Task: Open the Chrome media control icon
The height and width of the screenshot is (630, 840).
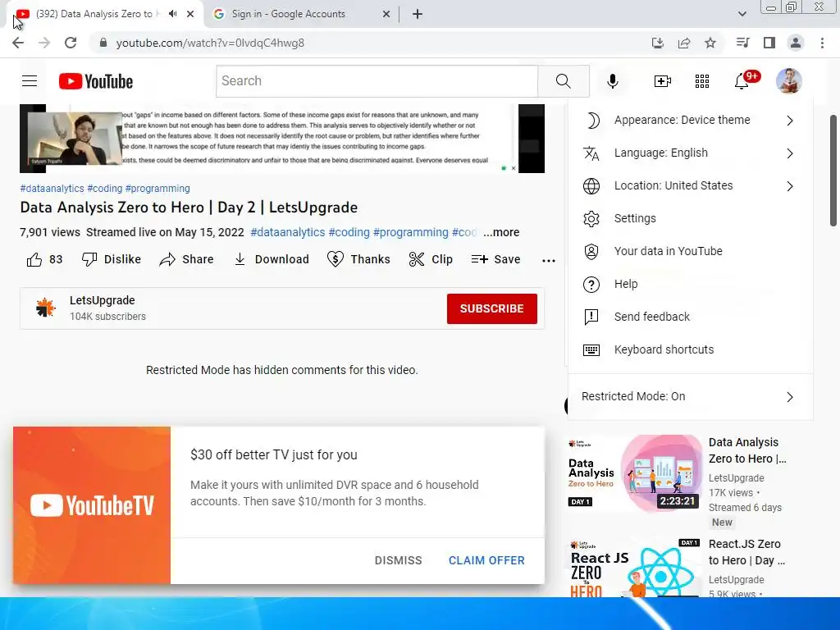Action: [x=742, y=43]
